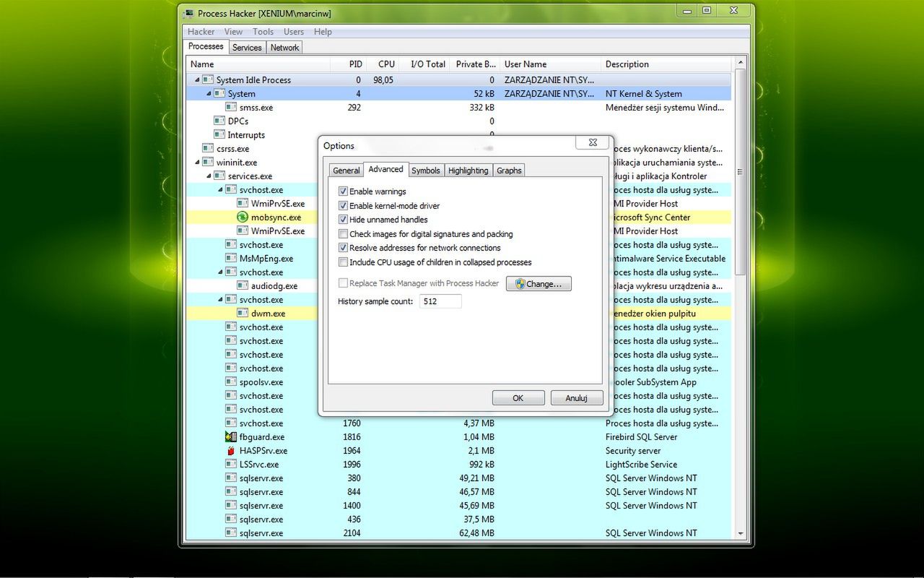Image resolution: width=924 pixels, height=578 pixels.
Task: Sort by the User Name column header
Action: click(x=550, y=64)
